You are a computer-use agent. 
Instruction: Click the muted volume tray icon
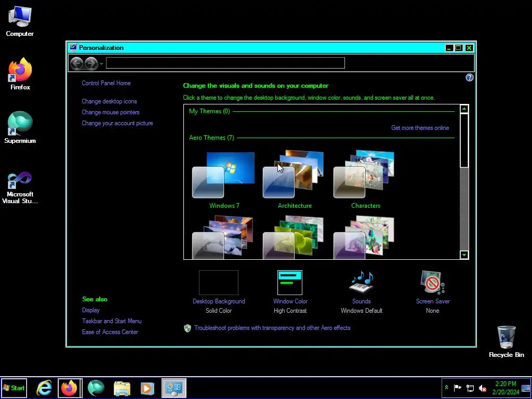tap(483, 388)
